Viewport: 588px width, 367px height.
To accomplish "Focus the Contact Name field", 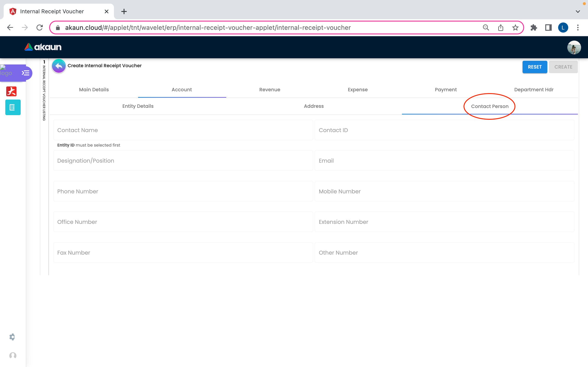I will (x=183, y=130).
